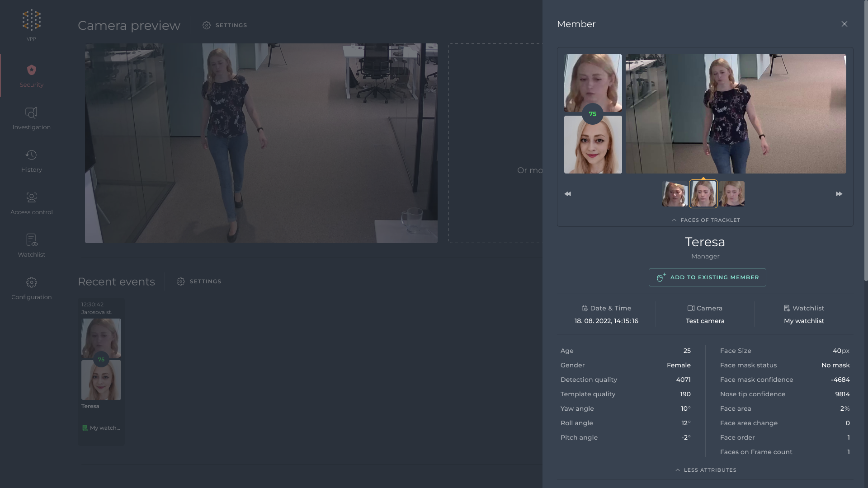This screenshot has height=488, width=868.
Task: Click the Watchlist icon in details
Action: point(787,309)
